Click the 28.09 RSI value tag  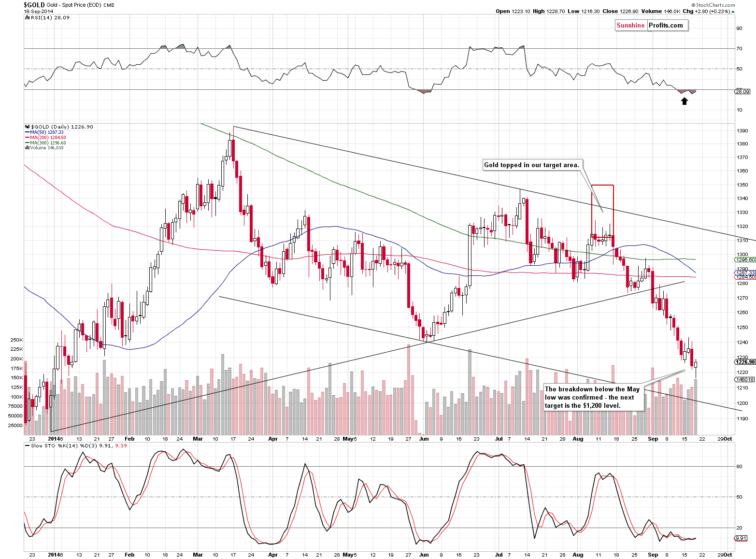point(742,91)
